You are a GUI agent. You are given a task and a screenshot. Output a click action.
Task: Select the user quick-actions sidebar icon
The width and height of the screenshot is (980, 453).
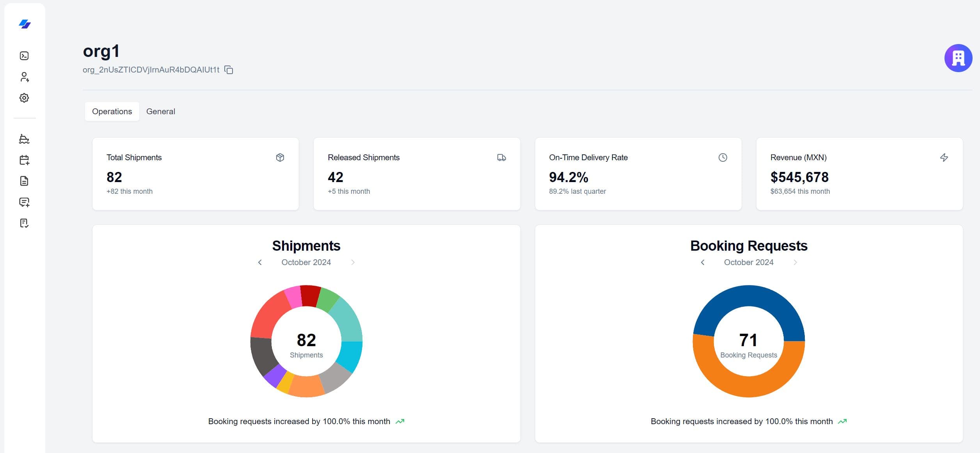click(24, 77)
